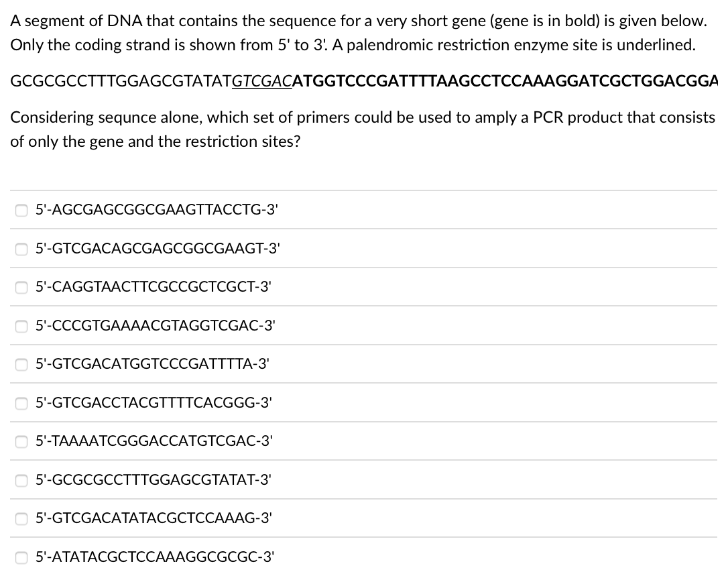The image size is (728, 578).
Task: Click the question text about PCR primers
Action: [x=363, y=129]
